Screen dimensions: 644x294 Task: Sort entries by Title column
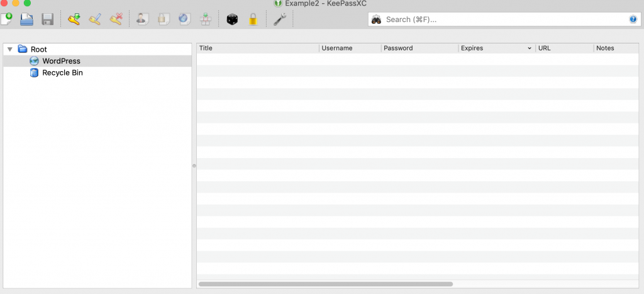[x=258, y=48]
